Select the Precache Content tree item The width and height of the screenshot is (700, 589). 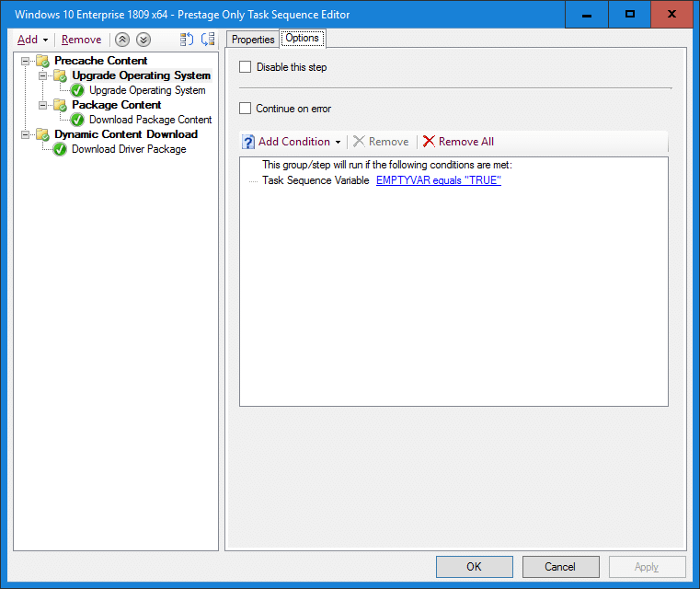tap(101, 61)
